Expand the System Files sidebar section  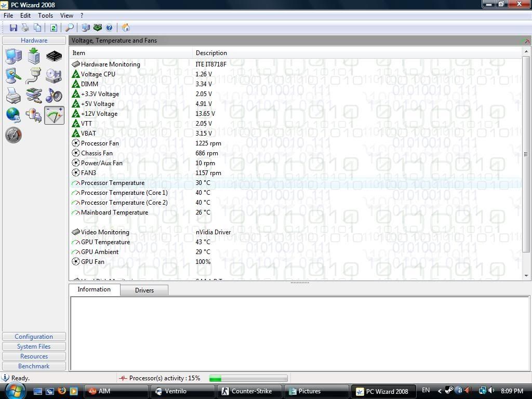coord(34,347)
